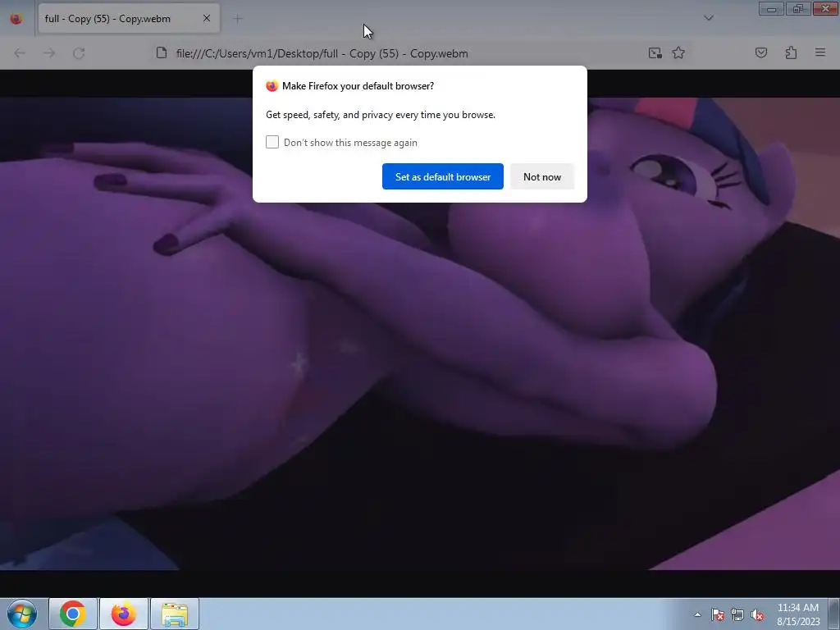Launch Chrome from the taskbar

73,614
